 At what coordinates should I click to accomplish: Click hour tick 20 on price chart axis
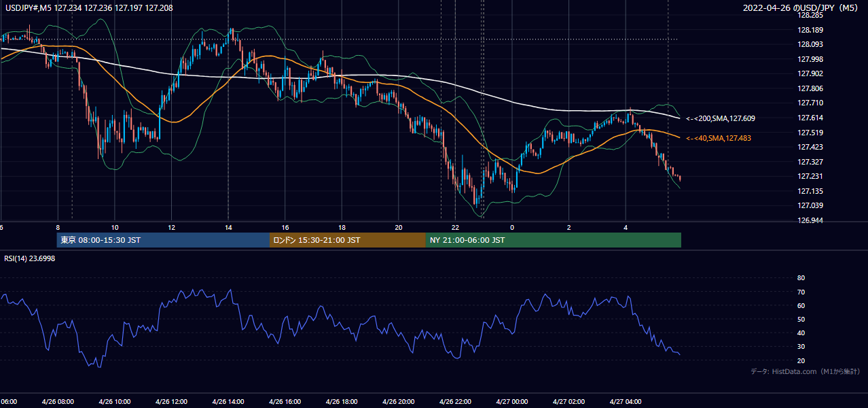point(399,227)
